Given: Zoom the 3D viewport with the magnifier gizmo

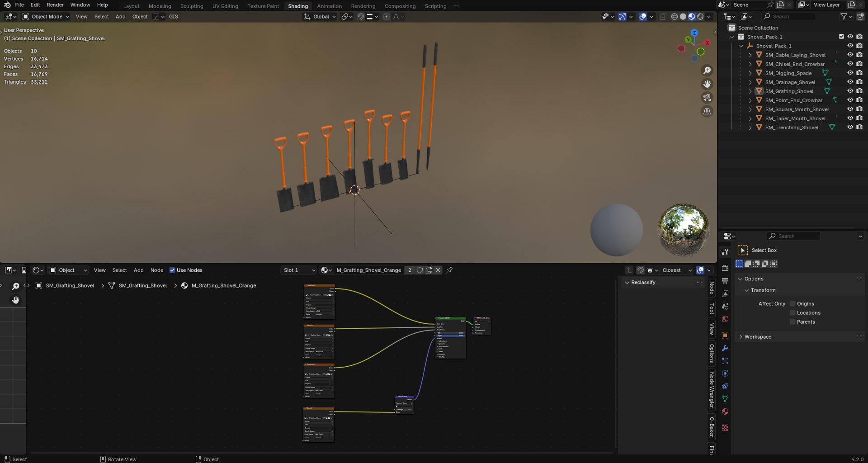Looking at the screenshot, I should pyautogui.click(x=707, y=71).
